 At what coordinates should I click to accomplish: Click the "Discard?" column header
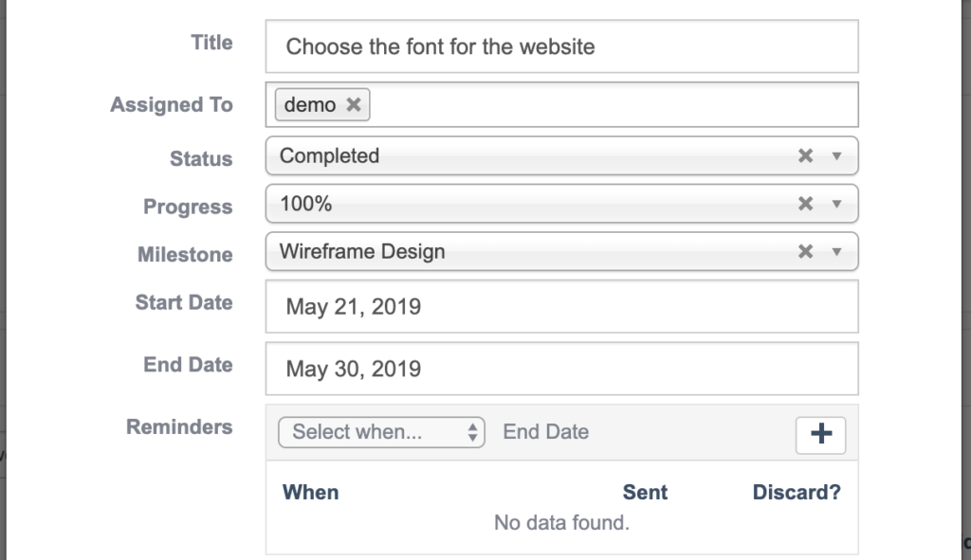[x=796, y=492]
